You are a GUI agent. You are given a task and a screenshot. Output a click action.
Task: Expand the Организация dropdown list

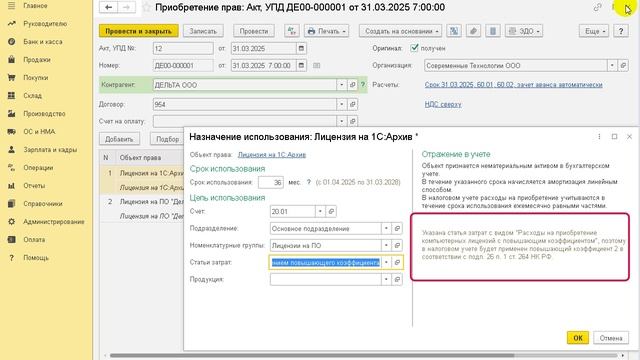(612, 65)
